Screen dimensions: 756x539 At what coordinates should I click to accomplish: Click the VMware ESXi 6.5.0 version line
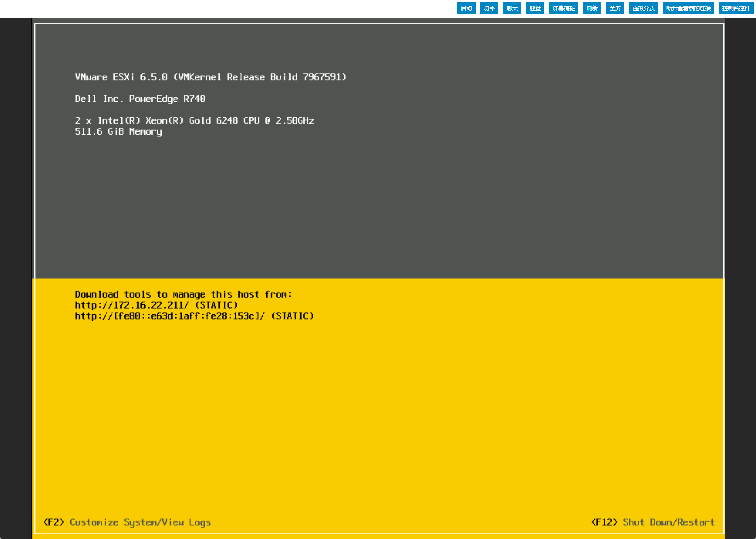[x=211, y=77]
